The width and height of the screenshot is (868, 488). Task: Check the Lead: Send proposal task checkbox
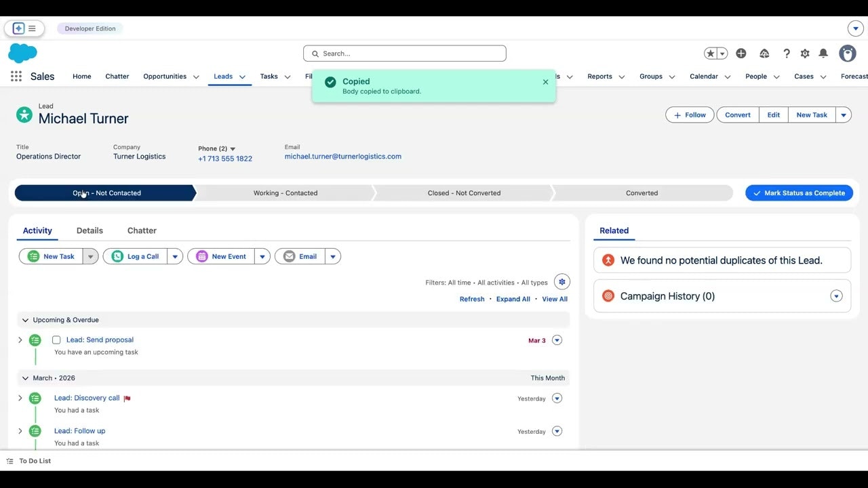[56, 340]
